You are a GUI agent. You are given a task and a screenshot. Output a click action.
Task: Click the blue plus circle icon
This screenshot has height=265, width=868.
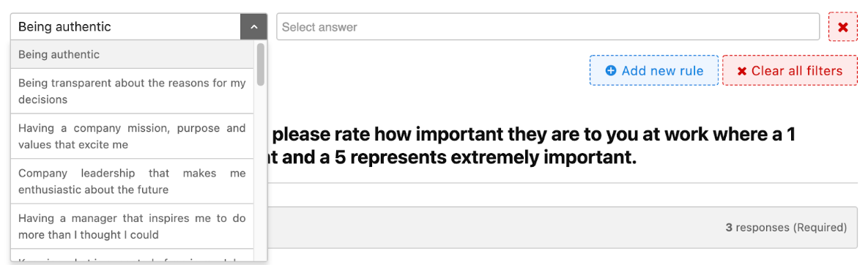611,71
